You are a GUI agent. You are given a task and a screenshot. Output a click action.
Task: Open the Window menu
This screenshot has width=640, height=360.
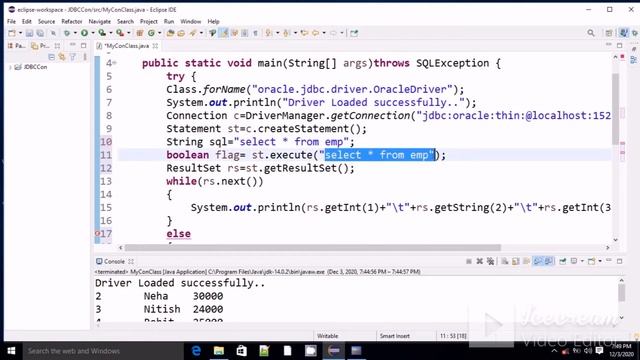pyautogui.click(x=191, y=21)
